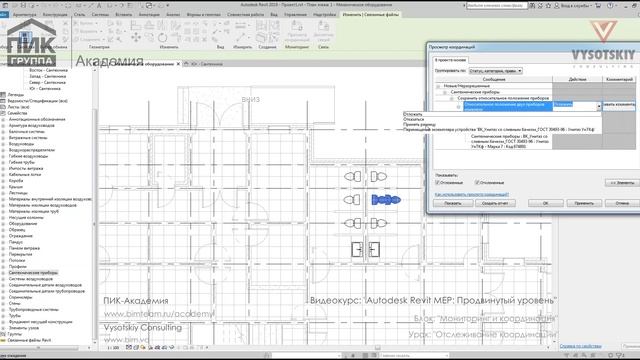Open the Надстройки ribbon tab
Screen dimensions: 640x360
click(324, 15)
